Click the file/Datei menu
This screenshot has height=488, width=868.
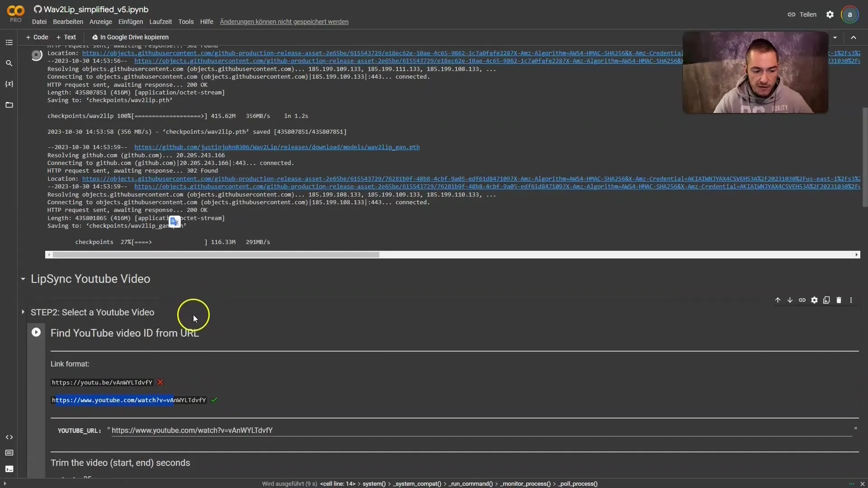[x=39, y=22]
